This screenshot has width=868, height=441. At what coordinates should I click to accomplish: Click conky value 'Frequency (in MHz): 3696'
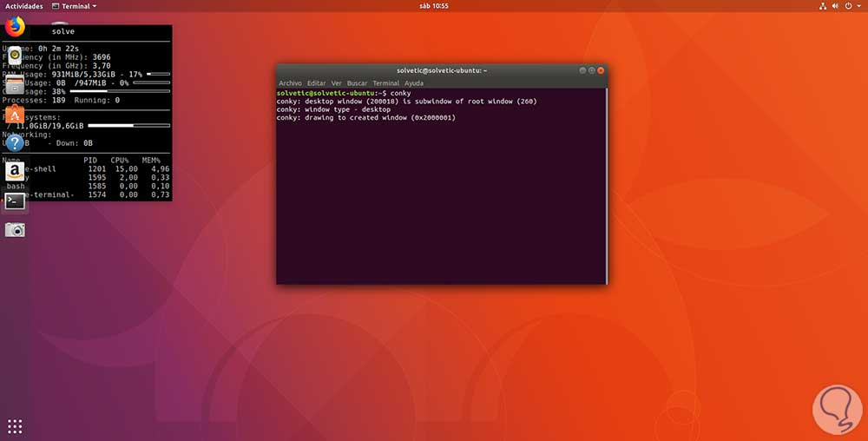[56, 57]
